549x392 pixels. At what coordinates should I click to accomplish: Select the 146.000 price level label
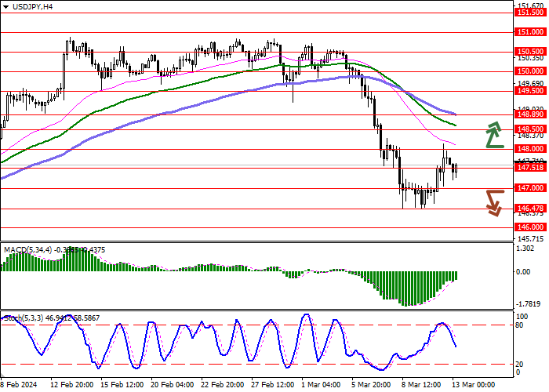click(530, 227)
